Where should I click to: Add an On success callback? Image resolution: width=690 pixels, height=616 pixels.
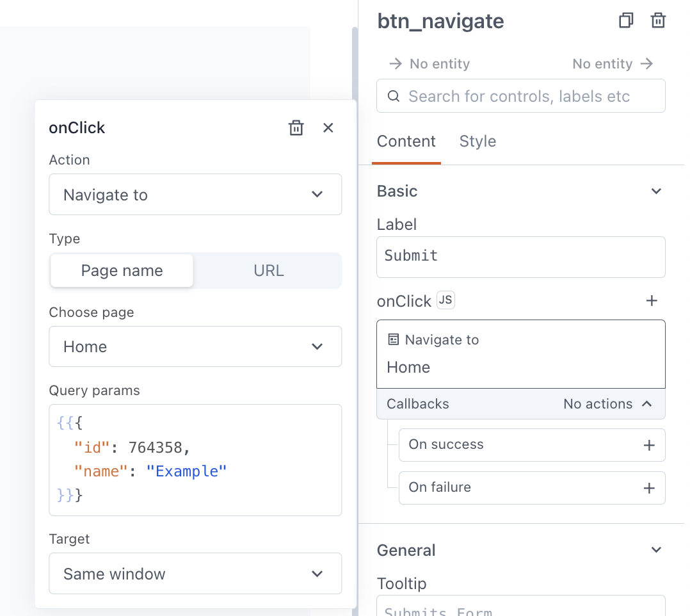[648, 445]
